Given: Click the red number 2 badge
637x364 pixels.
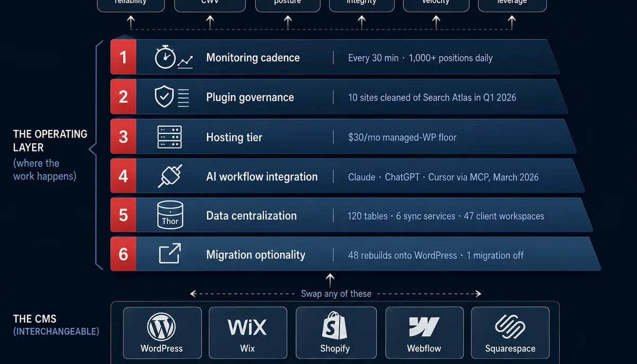Looking at the screenshot, I should 123,97.
